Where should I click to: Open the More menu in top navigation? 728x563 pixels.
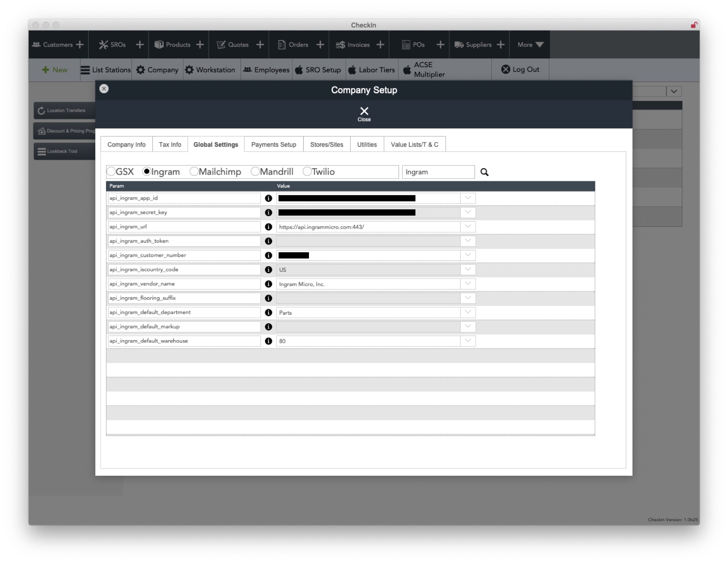(x=530, y=45)
